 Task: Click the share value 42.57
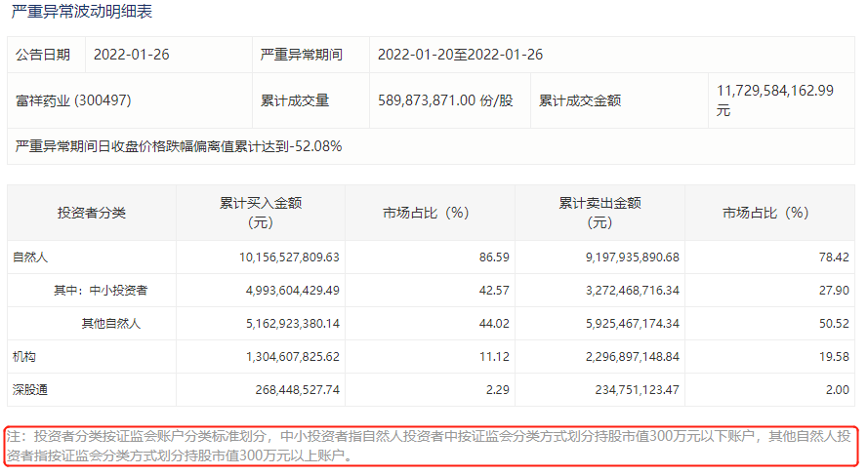tap(494, 291)
